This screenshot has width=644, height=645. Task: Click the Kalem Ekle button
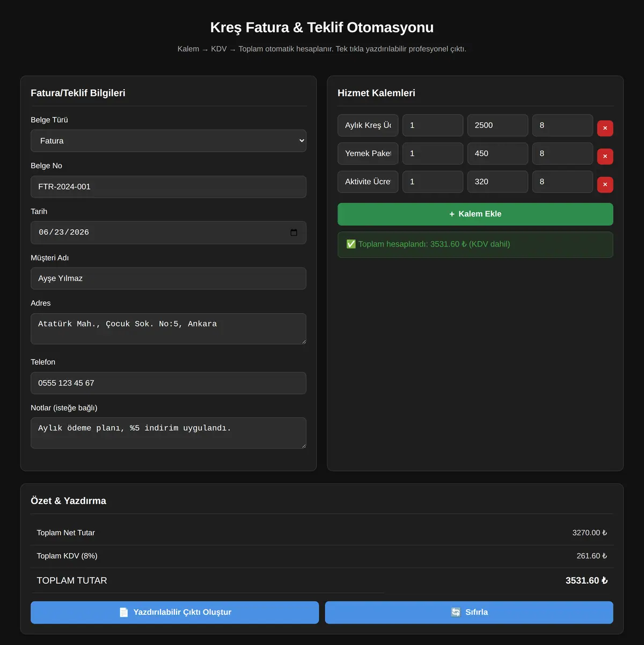(475, 214)
